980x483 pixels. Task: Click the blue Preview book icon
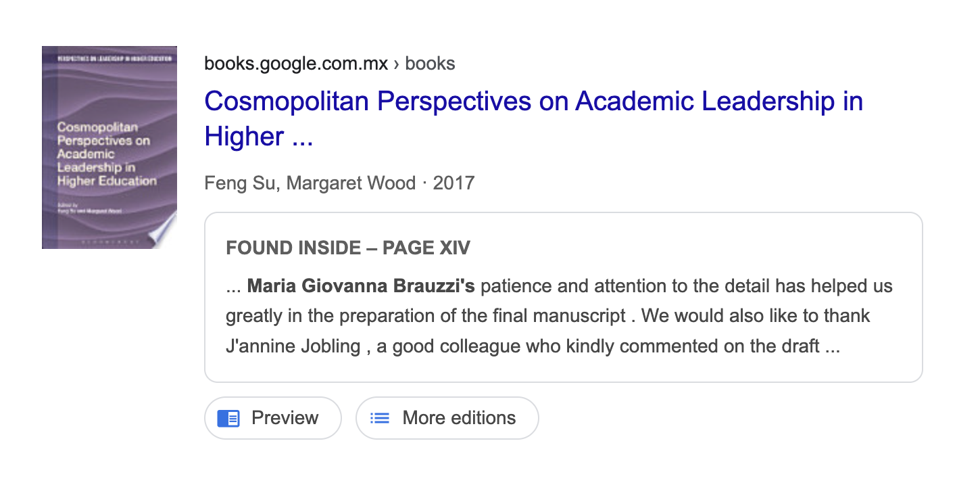pos(228,418)
